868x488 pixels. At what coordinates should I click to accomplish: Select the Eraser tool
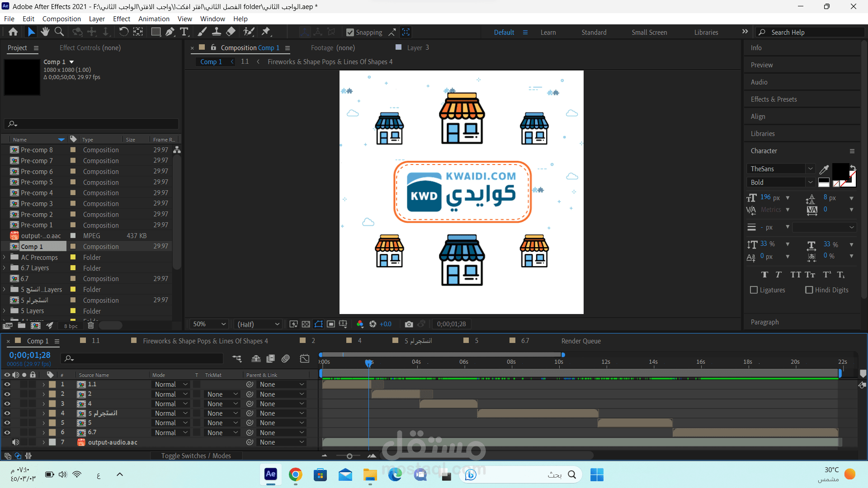click(x=231, y=32)
